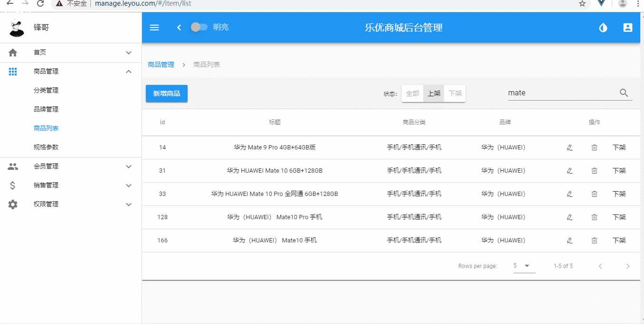Collapse the 商品管理 menu chevron
Viewport: 644px width, 324px height.
click(x=129, y=72)
